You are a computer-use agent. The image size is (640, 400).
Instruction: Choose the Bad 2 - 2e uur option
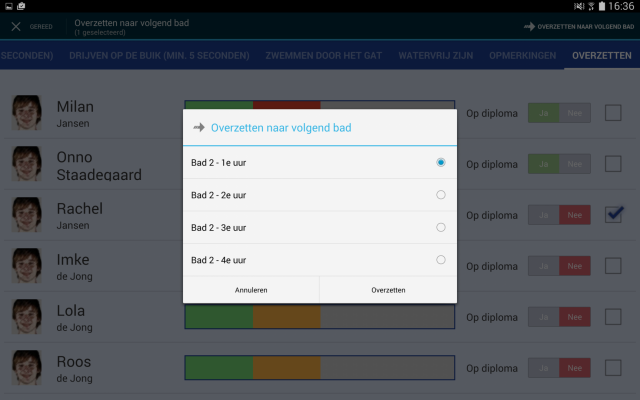tap(440, 195)
